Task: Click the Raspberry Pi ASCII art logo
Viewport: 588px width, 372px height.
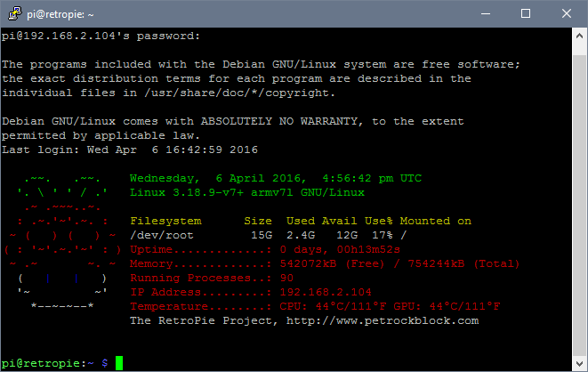Action: [60, 248]
